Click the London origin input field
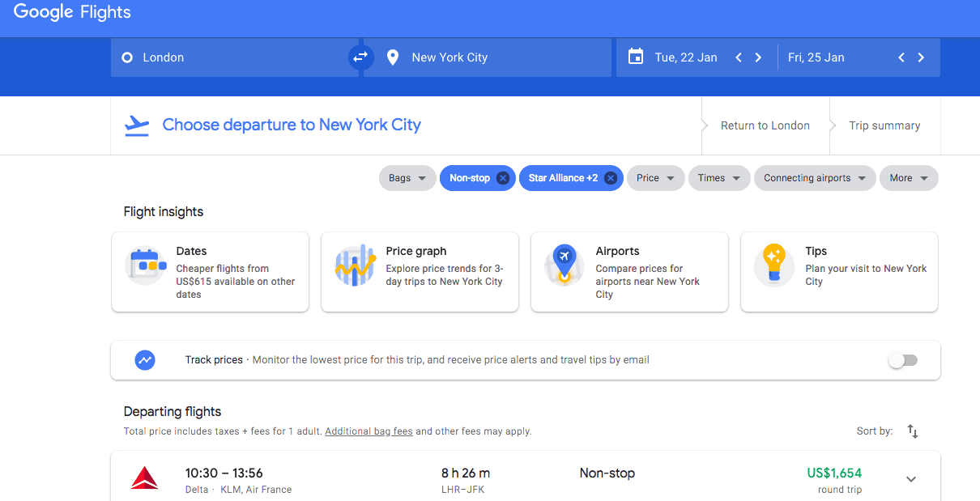 coord(235,57)
